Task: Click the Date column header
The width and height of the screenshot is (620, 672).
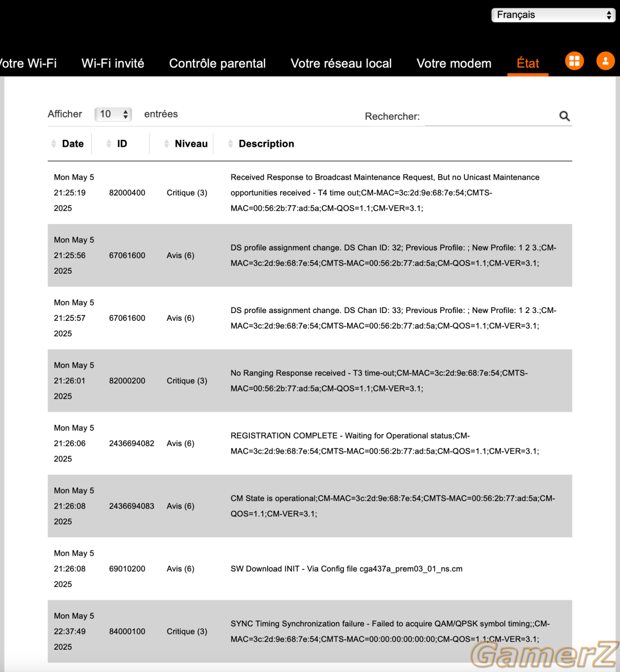Action: pyautogui.click(x=73, y=144)
